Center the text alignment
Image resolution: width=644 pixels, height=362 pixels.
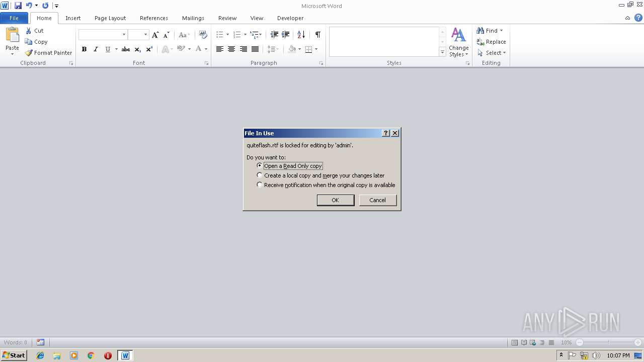(x=231, y=49)
